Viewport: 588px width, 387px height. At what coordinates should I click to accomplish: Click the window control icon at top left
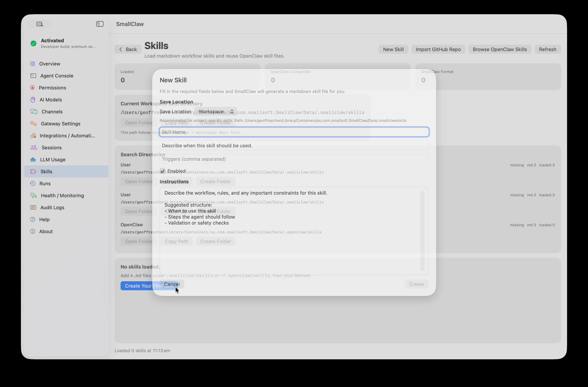tap(39, 24)
